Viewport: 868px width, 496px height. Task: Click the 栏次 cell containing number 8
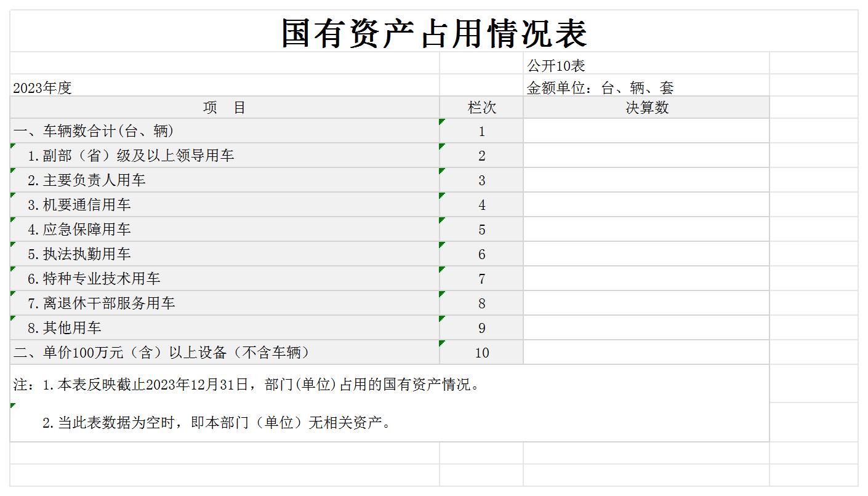(x=481, y=303)
